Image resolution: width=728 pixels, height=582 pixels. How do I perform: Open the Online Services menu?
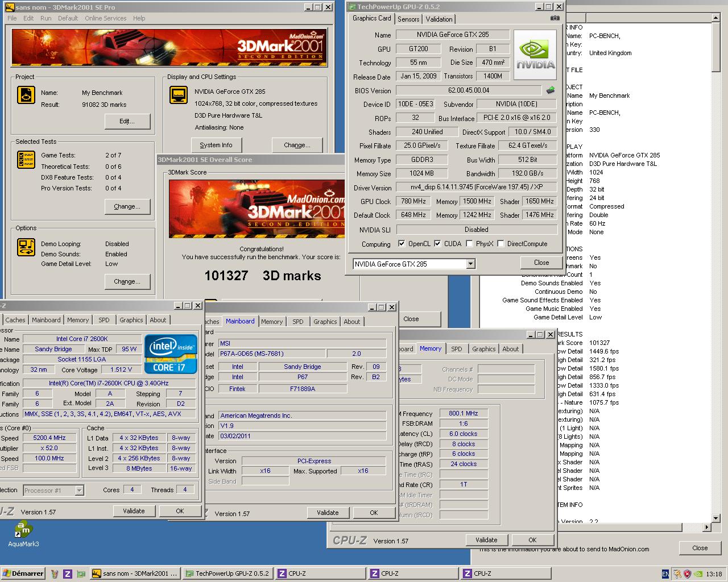(x=106, y=18)
